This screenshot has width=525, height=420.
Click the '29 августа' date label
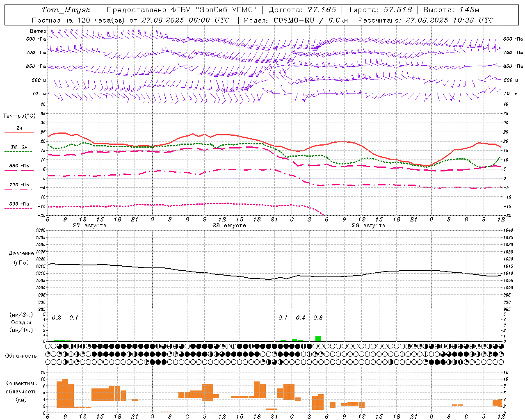tap(369, 226)
